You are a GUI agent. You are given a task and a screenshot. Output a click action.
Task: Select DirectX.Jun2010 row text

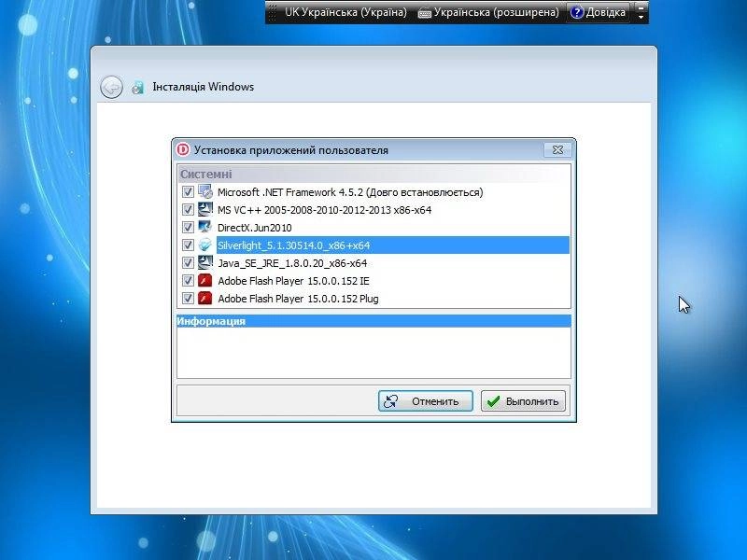point(254,228)
